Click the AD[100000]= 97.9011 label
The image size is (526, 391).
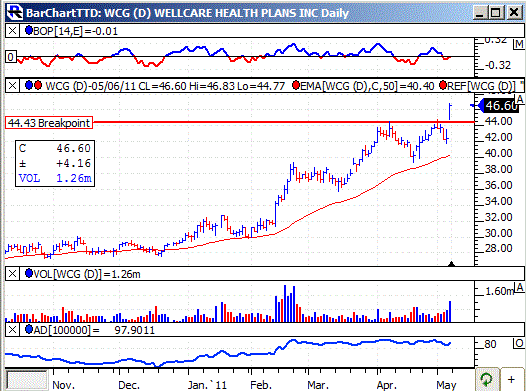94,330
